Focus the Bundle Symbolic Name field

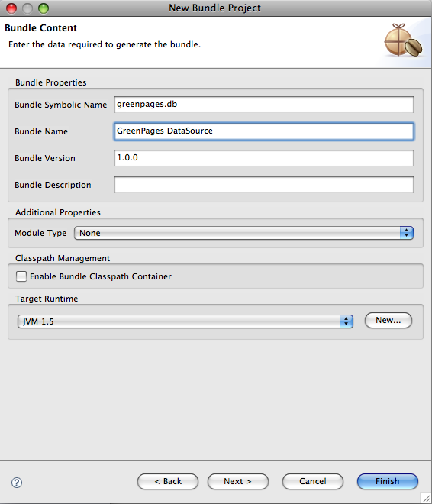[x=264, y=105]
